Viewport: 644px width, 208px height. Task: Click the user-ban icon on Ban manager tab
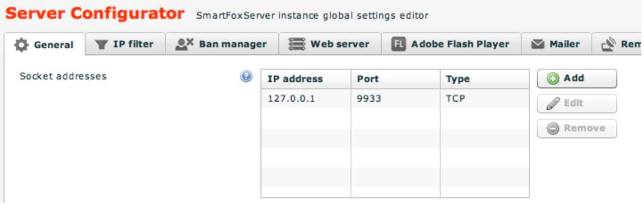[183, 44]
